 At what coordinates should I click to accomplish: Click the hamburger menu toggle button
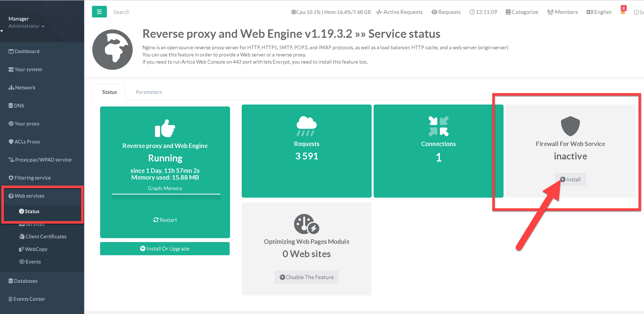click(x=99, y=12)
